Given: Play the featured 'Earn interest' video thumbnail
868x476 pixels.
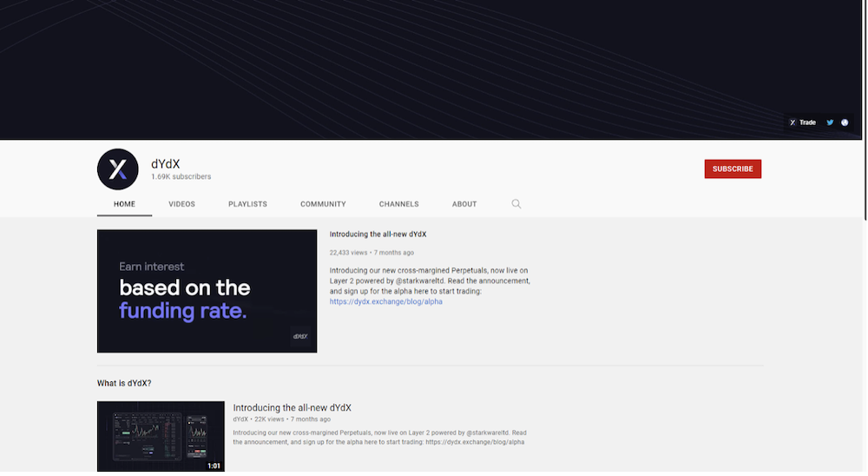Looking at the screenshot, I should (x=207, y=291).
